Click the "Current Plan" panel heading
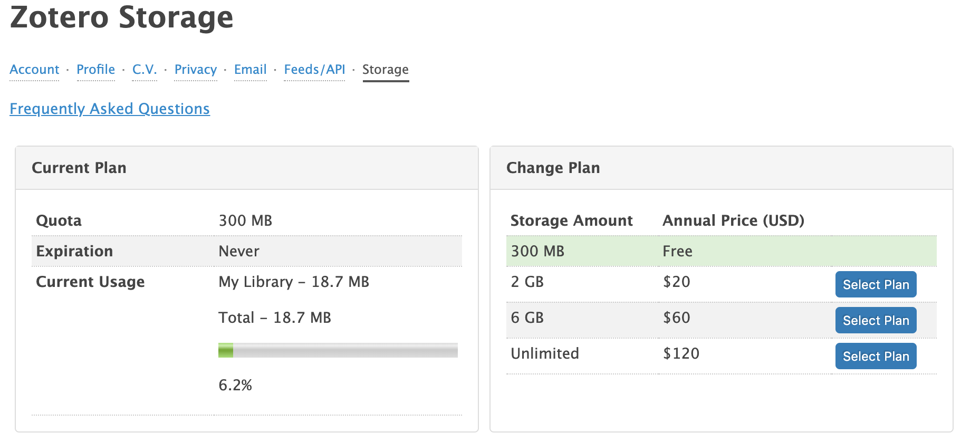The width and height of the screenshot is (980, 442). click(79, 168)
